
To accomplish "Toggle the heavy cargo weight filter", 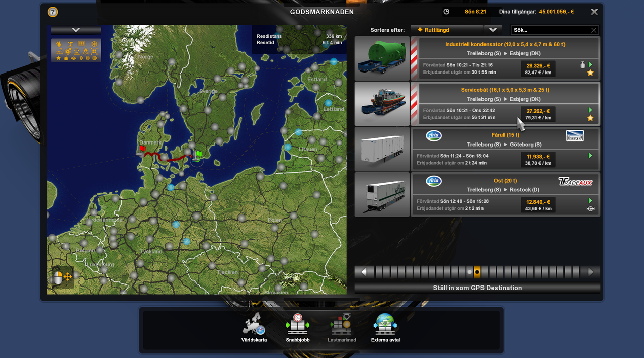I will click(66, 58).
